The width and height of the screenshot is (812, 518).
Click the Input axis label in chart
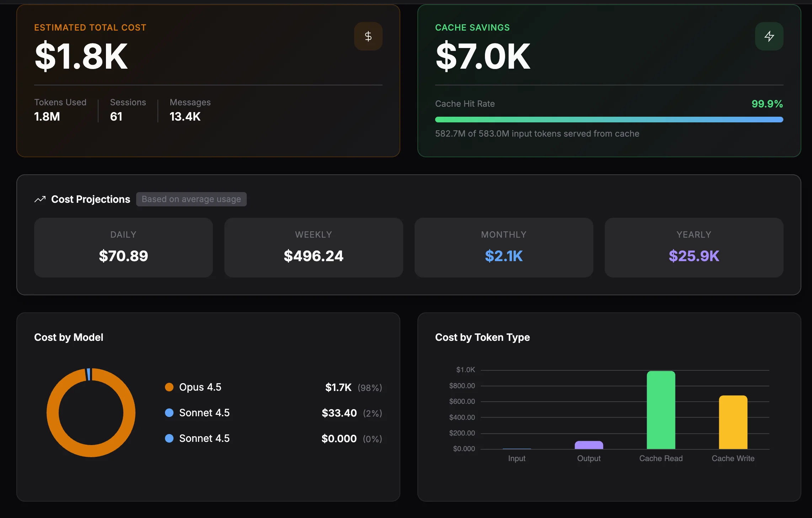[517, 459]
